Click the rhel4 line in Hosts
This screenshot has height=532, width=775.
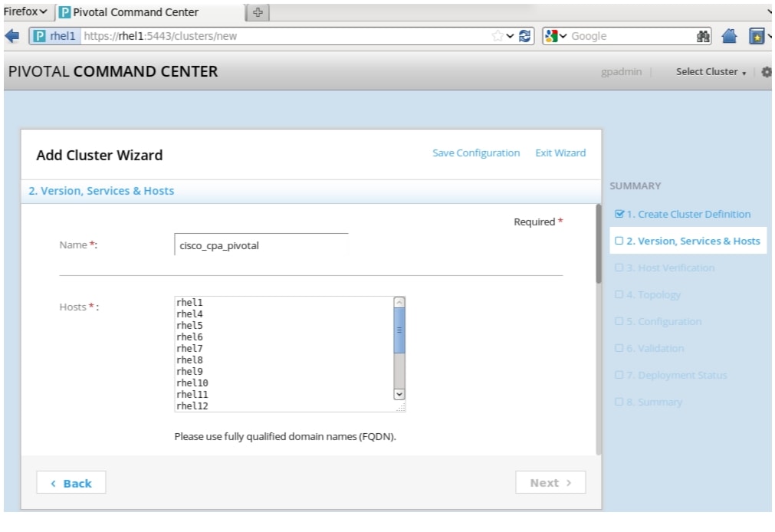point(189,314)
